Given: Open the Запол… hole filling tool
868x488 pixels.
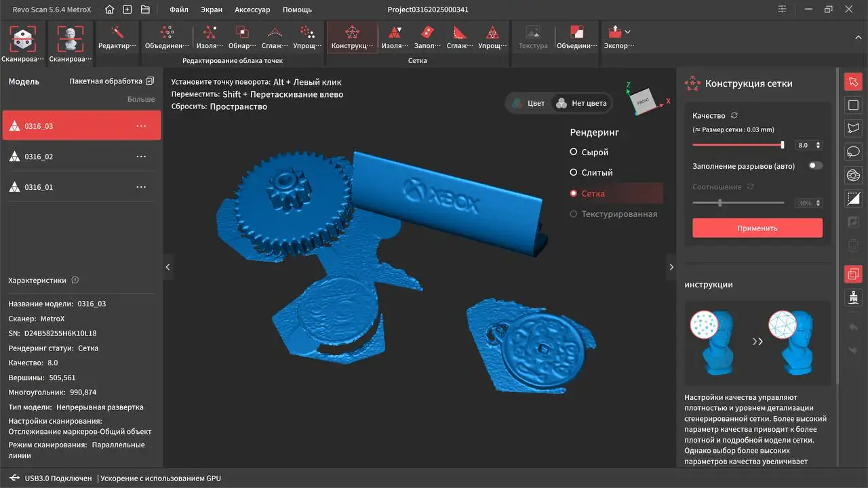Looking at the screenshot, I should (427, 38).
